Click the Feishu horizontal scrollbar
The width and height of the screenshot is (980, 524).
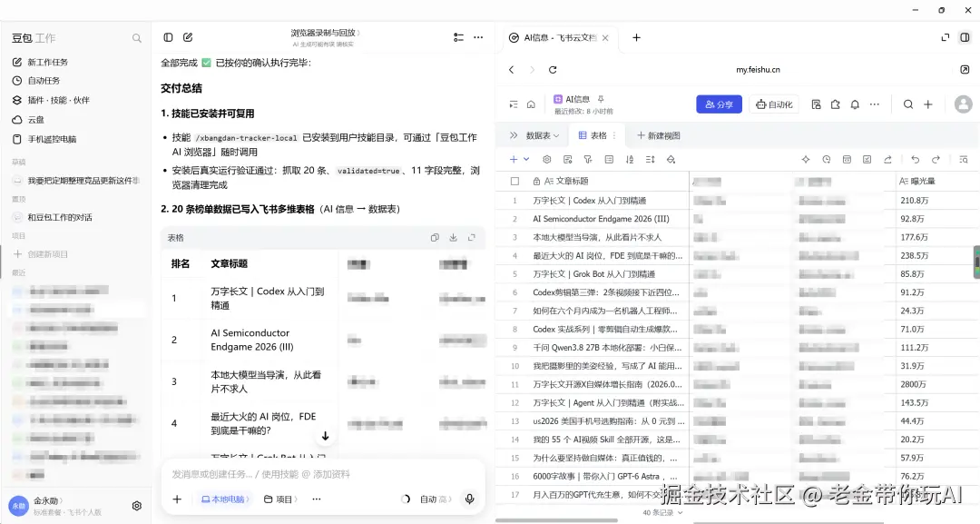[x=557, y=520]
